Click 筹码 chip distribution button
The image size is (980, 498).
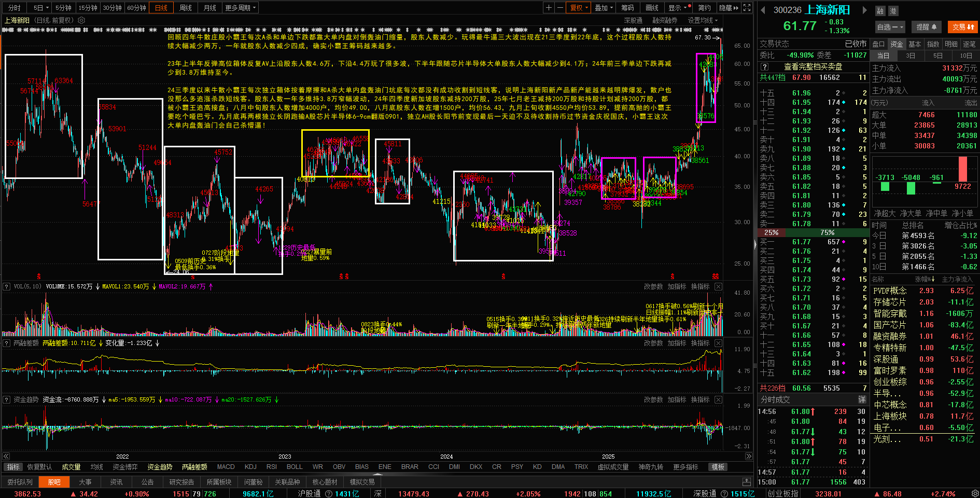[x=627, y=8]
